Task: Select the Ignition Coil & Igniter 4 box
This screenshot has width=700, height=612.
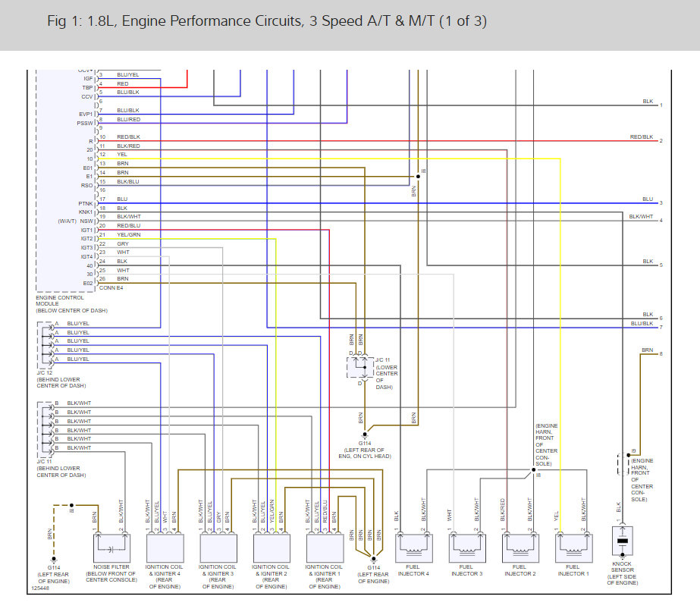Action: pyautogui.click(x=165, y=548)
